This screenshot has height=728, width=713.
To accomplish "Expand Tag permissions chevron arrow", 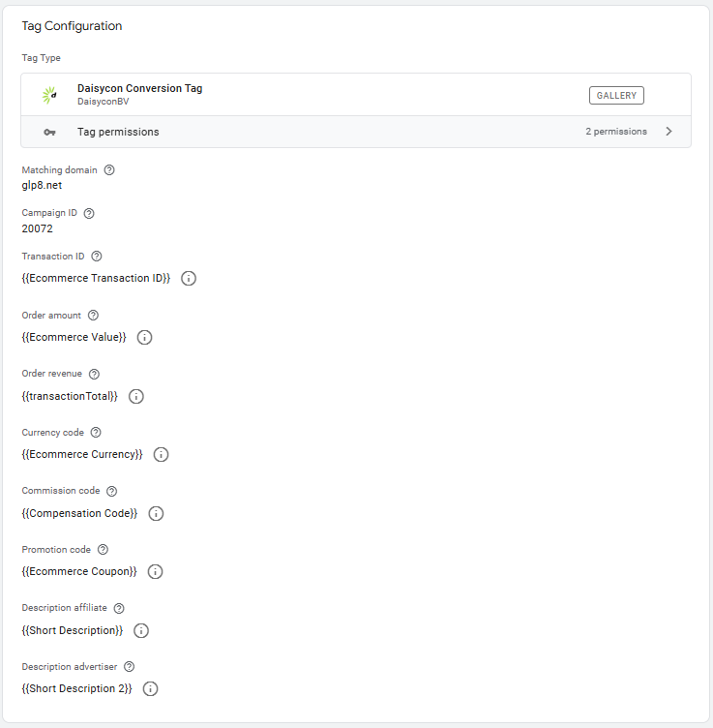I will [x=668, y=132].
